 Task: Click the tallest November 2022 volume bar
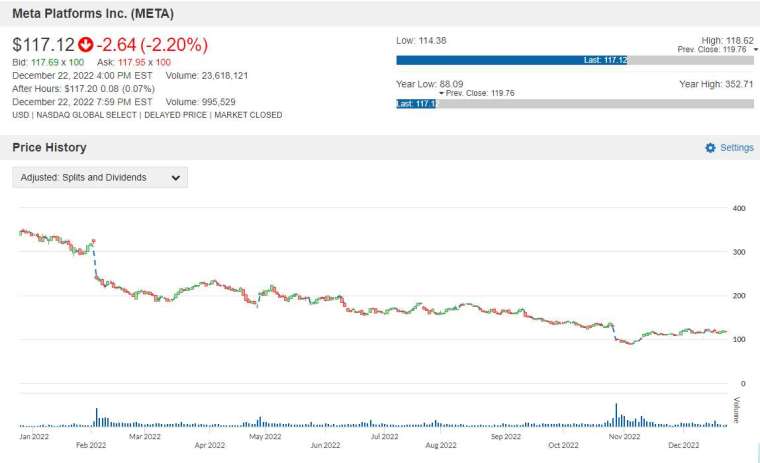[616, 415]
